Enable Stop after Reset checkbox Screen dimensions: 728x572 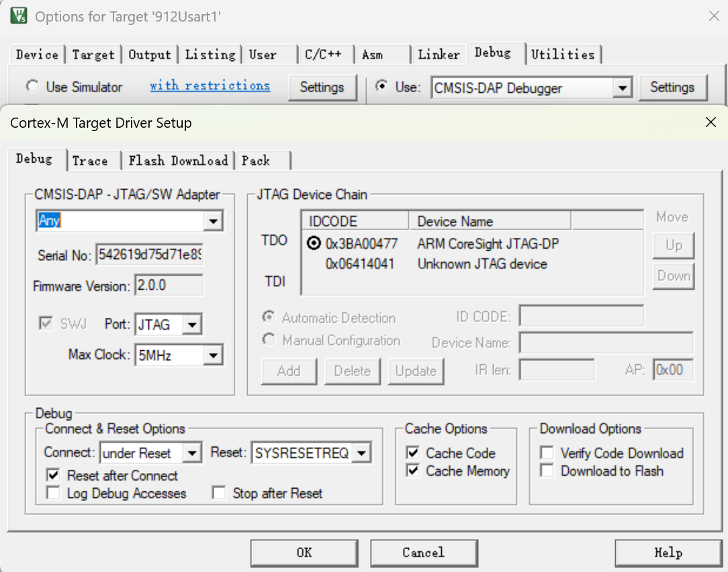(219, 493)
